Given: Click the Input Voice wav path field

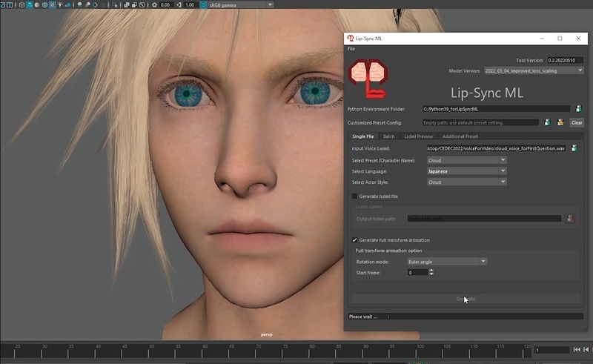Looking at the screenshot, I should (x=496, y=148).
